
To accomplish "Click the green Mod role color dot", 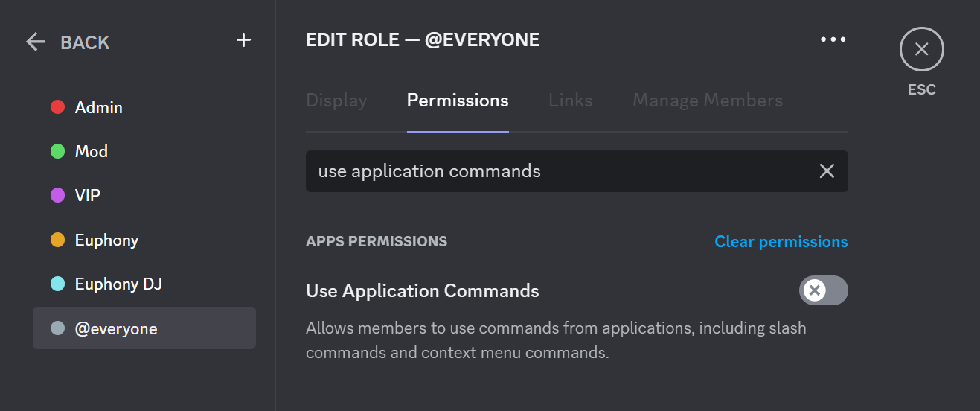I will pyautogui.click(x=57, y=151).
